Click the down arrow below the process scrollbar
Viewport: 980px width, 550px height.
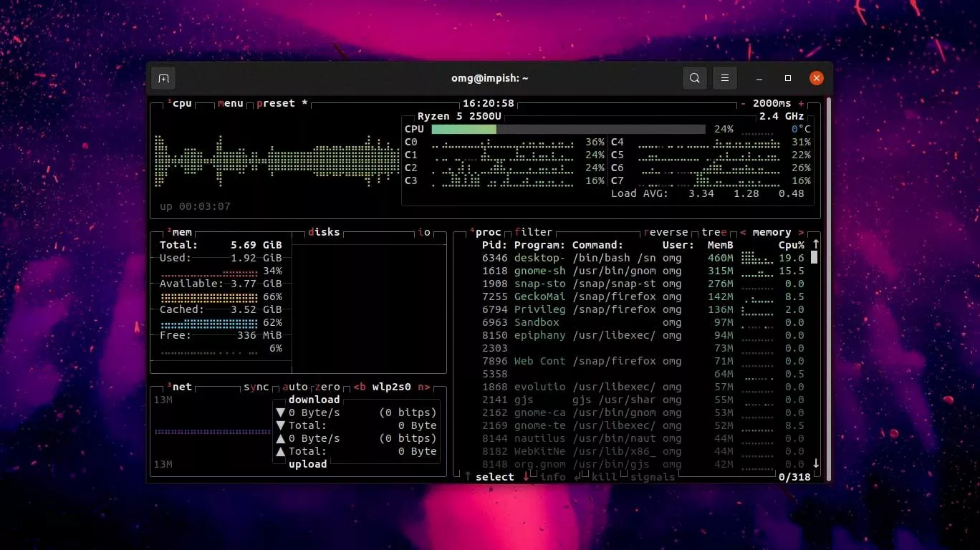[x=815, y=463]
